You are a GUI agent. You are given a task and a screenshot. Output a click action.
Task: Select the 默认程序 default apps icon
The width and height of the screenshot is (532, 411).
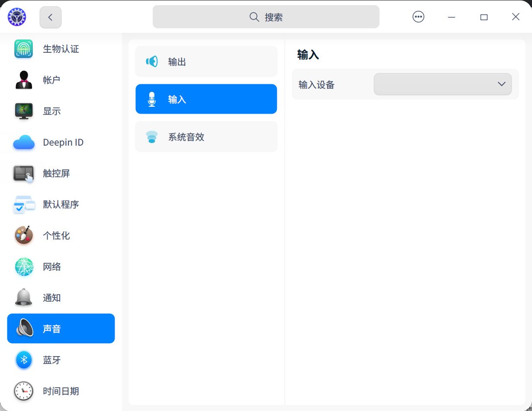(x=23, y=204)
